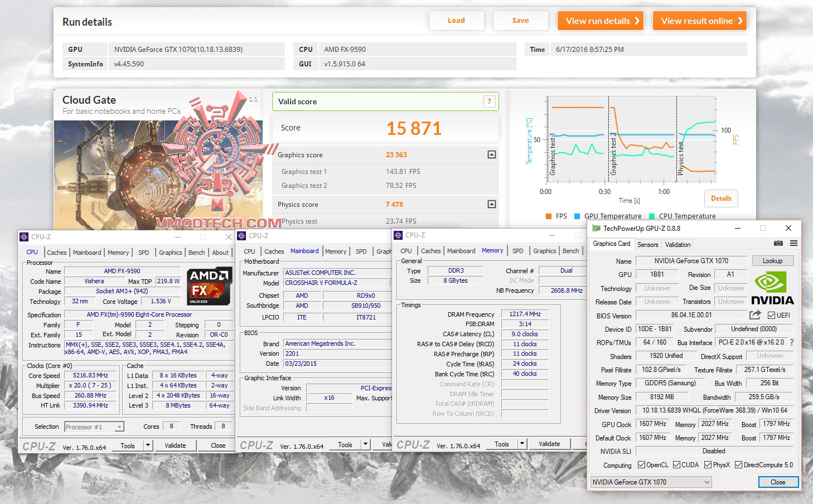Select Graphics tab in Memory CPU-Z window

pyautogui.click(x=545, y=251)
